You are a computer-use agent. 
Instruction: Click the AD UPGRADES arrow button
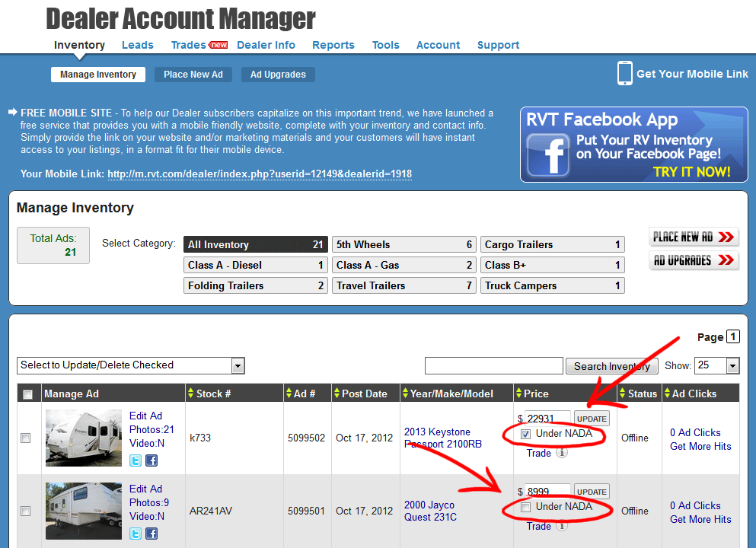click(x=694, y=260)
